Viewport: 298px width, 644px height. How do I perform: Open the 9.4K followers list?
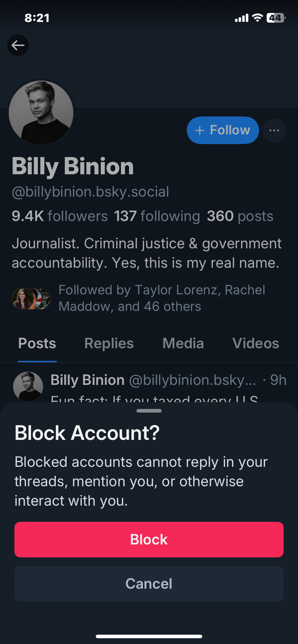(x=60, y=216)
